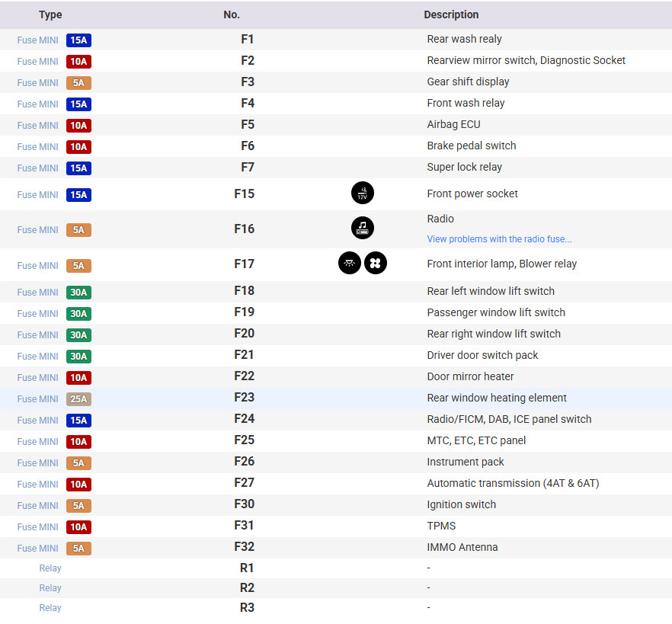
Task: Click the 5A badge in the F26 row
Action: (79, 463)
